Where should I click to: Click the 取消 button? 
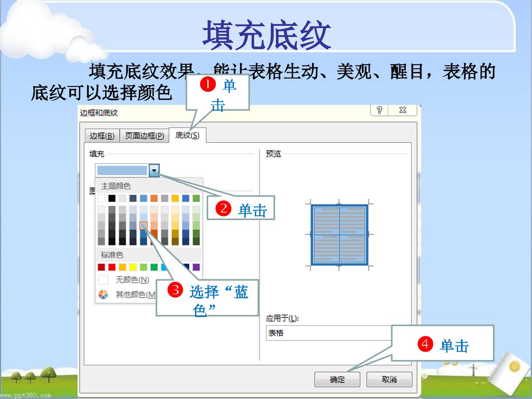[x=389, y=379]
